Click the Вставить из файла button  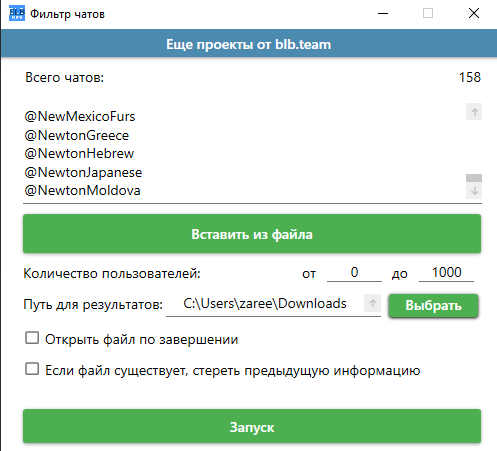pyautogui.click(x=252, y=234)
